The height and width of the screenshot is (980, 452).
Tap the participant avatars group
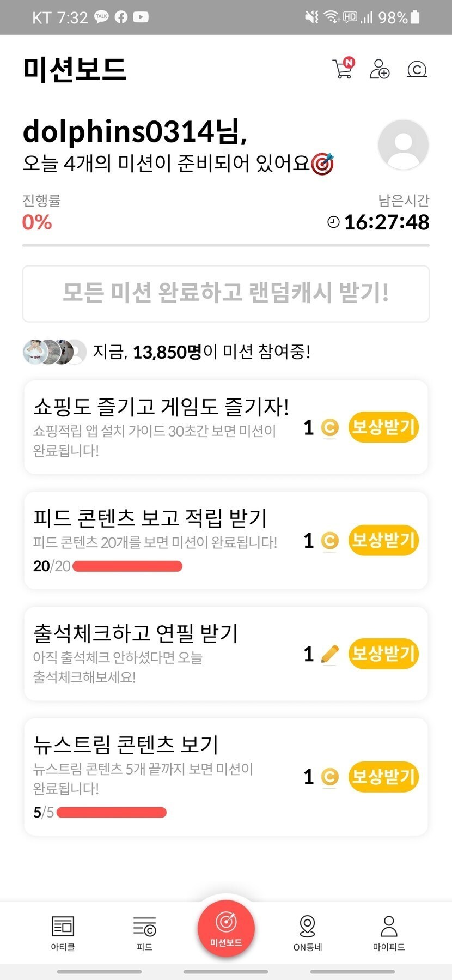pos(54,352)
